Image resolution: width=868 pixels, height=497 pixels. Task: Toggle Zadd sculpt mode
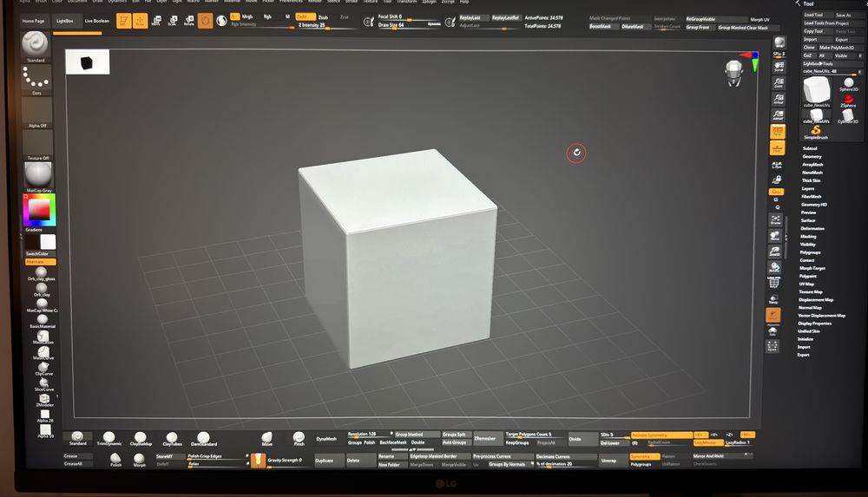(x=305, y=16)
